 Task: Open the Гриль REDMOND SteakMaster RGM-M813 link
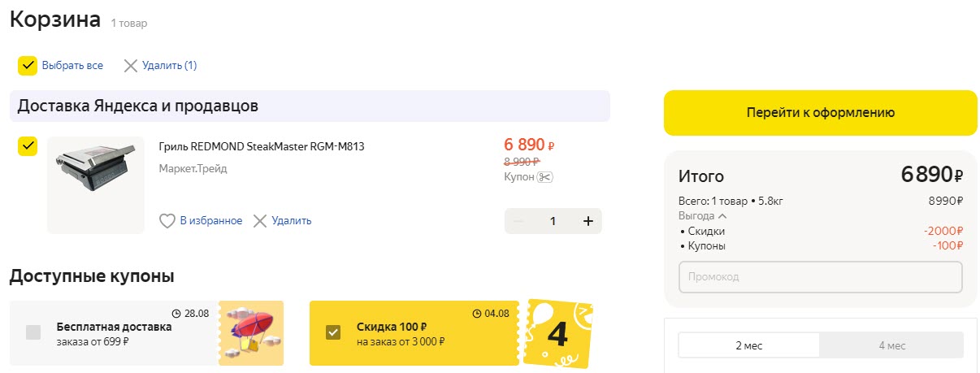pyautogui.click(x=262, y=147)
